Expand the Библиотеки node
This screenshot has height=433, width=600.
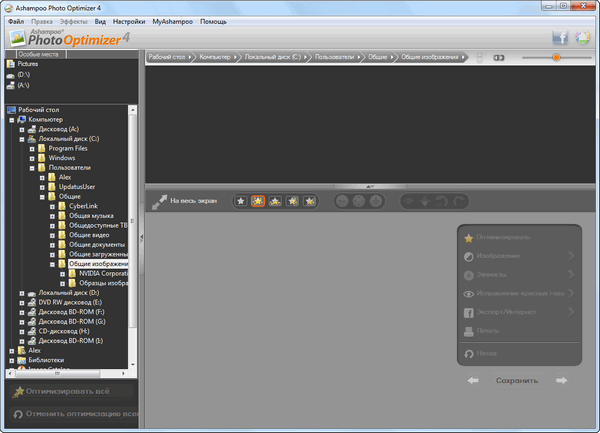12,361
